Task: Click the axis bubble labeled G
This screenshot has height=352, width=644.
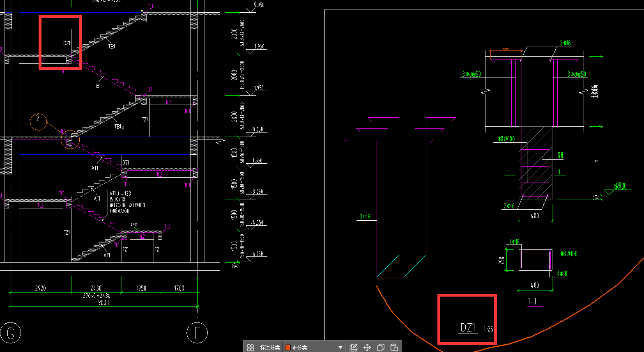Action: pyautogui.click(x=11, y=333)
